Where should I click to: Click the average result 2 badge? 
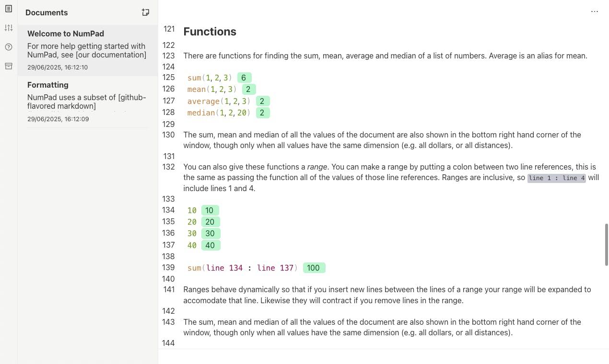[263, 101]
